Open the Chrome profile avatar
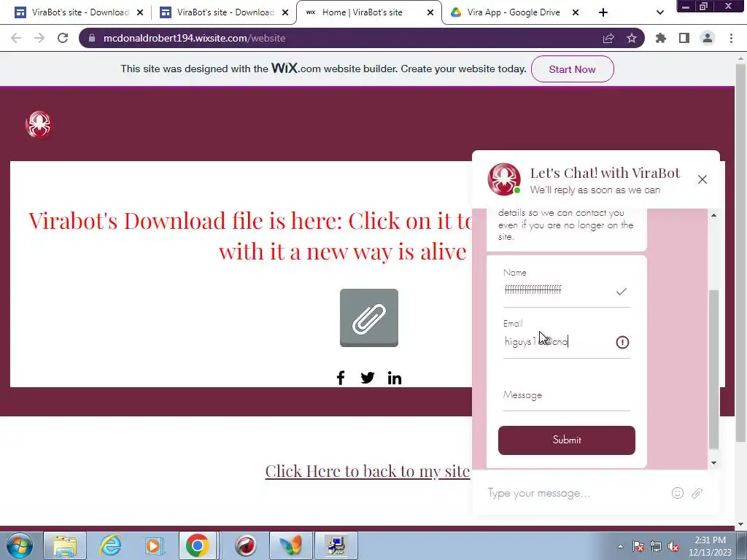This screenshot has height=560, width=747. (708, 38)
